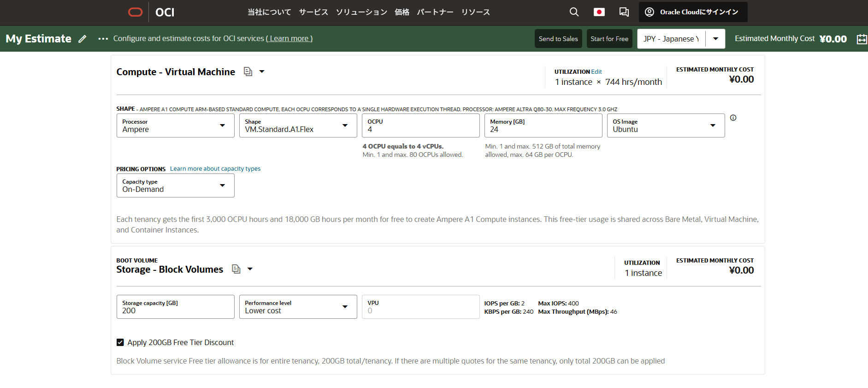Image resolution: width=868 pixels, height=388 pixels.
Task: Click the Start for Free button
Action: tap(609, 39)
